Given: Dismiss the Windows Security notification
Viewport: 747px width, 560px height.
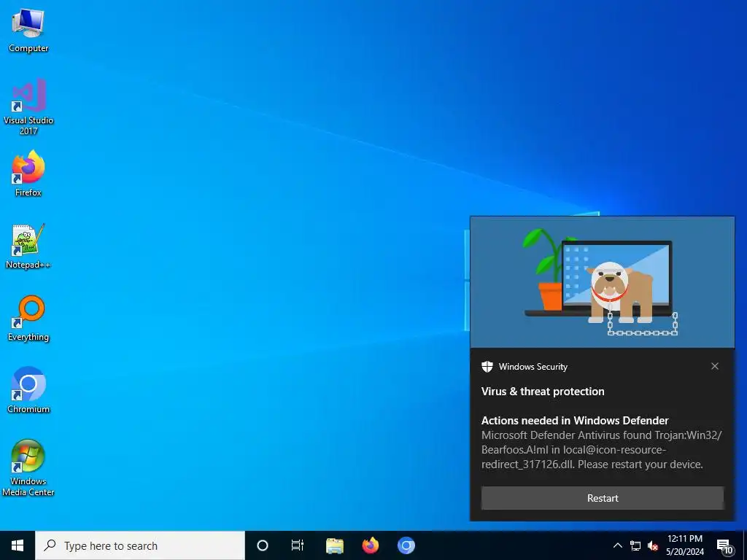Looking at the screenshot, I should pos(715,366).
